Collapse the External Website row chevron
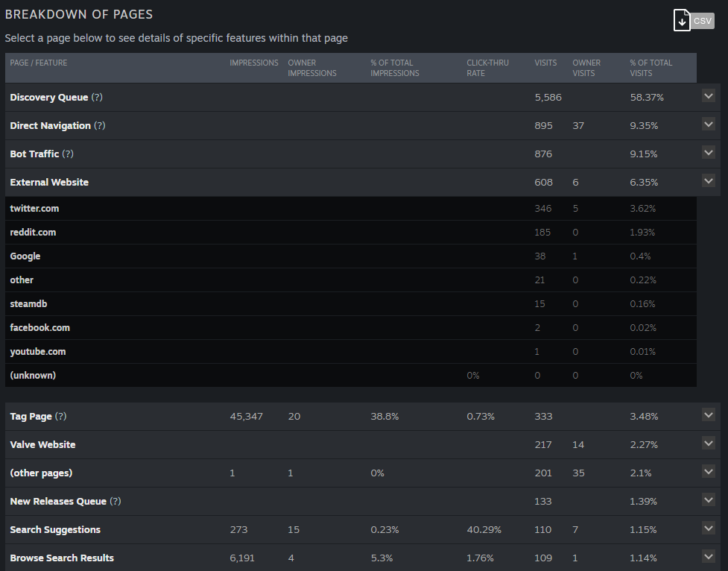Screen dimensions: 728x571 (x=709, y=181)
